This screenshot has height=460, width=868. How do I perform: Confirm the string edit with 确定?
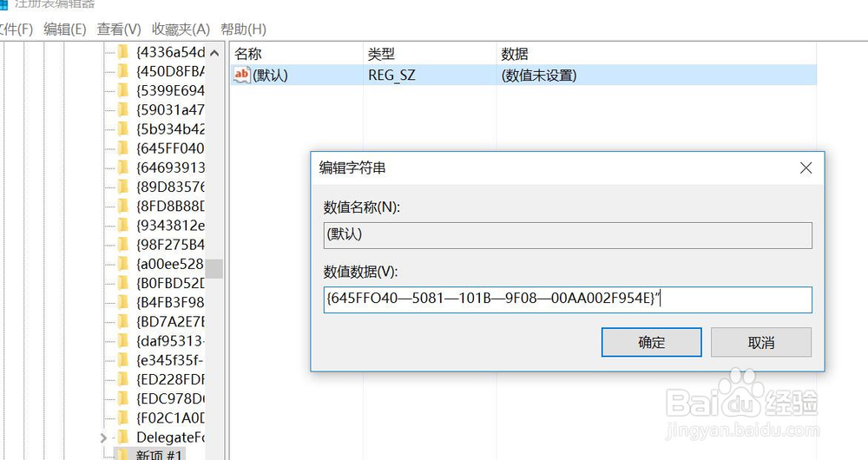652,342
